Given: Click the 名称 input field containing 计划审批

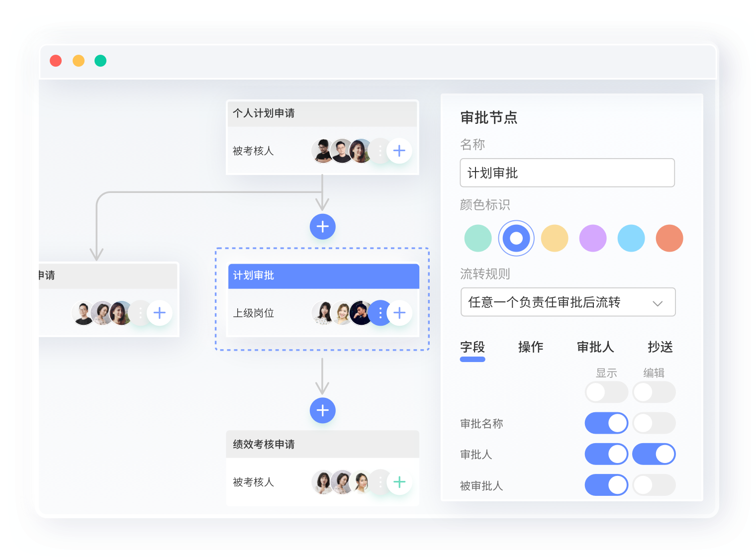Looking at the screenshot, I should coord(567,173).
